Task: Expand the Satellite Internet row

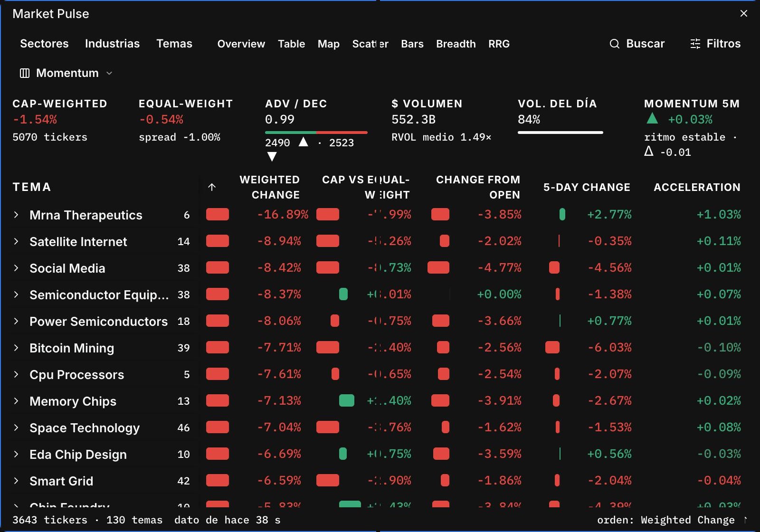Action: pyautogui.click(x=16, y=241)
